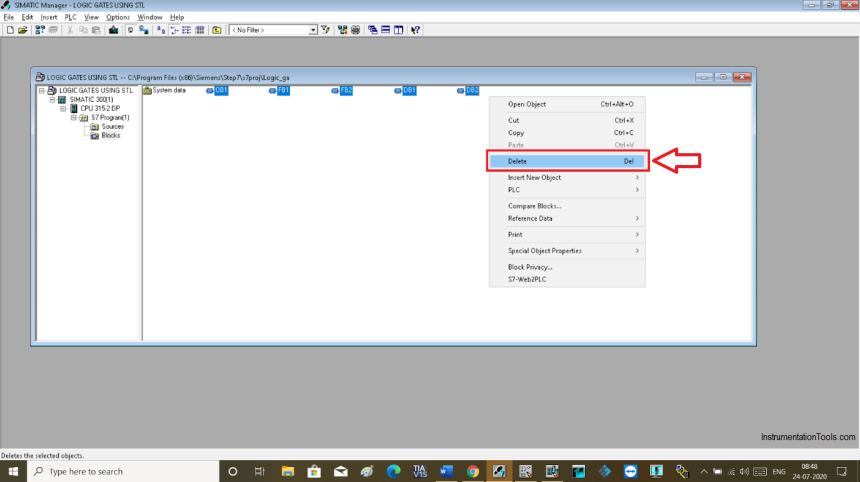Collapse the S7 Program(1) tree node
Image resolution: width=860 pixels, height=482 pixels.
73,117
